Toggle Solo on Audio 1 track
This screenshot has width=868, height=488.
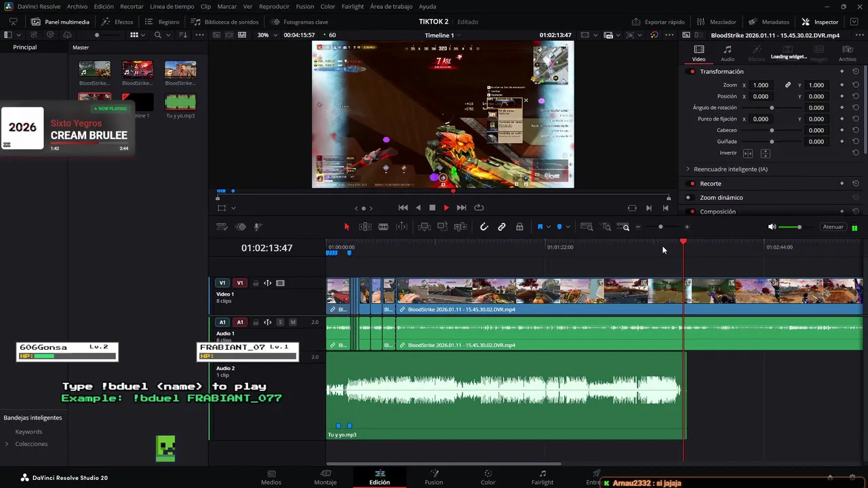pos(280,323)
